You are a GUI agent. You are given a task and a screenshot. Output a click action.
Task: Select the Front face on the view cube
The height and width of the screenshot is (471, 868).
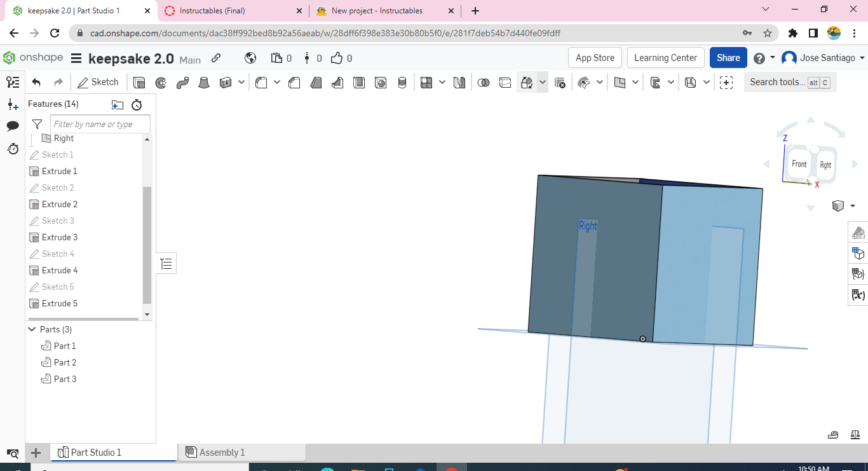[x=799, y=164]
